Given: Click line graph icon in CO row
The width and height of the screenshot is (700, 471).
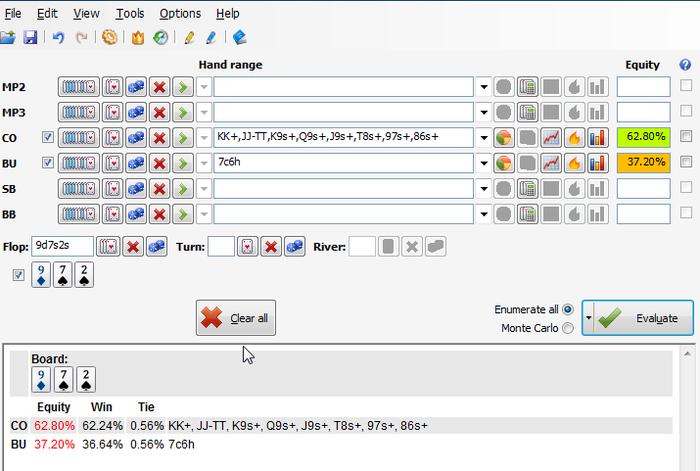Looking at the screenshot, I should pyautogui.click(x=551, y=138).
